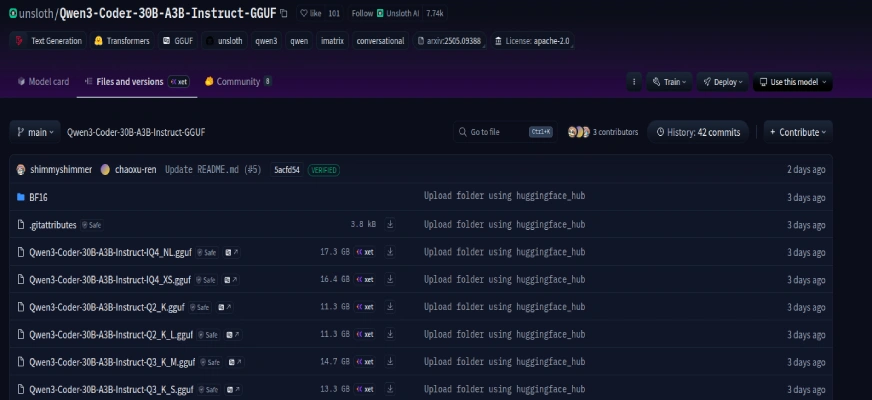Open License: apache-2.0 tag
Image resolution: width=872 pixels, height=400 pixels.
532,41
